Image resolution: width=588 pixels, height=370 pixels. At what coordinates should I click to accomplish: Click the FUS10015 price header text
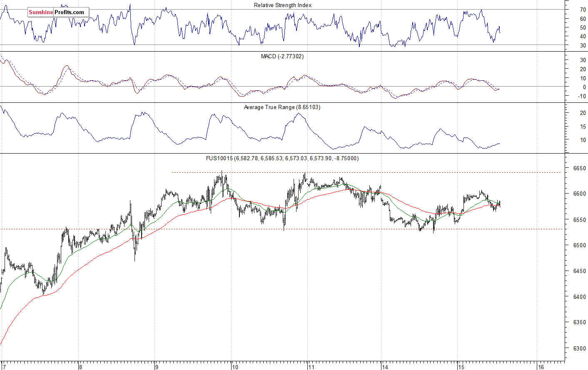click(282, 158)
